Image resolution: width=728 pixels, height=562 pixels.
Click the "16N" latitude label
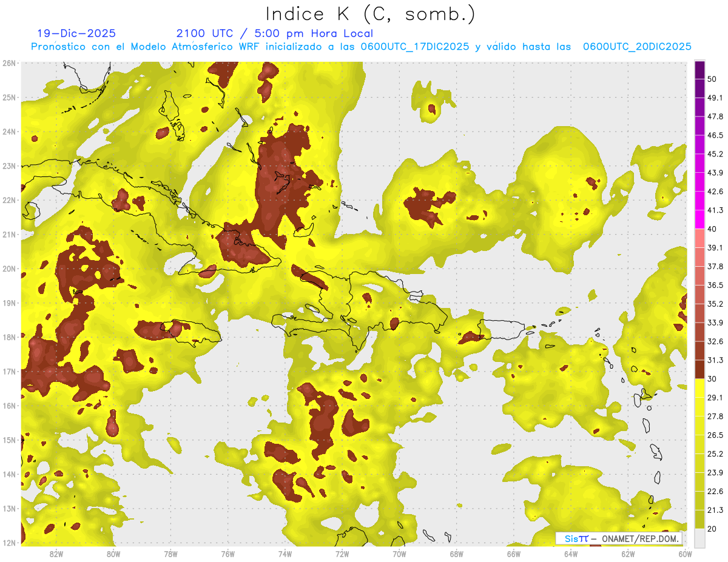tap(9, 406)
